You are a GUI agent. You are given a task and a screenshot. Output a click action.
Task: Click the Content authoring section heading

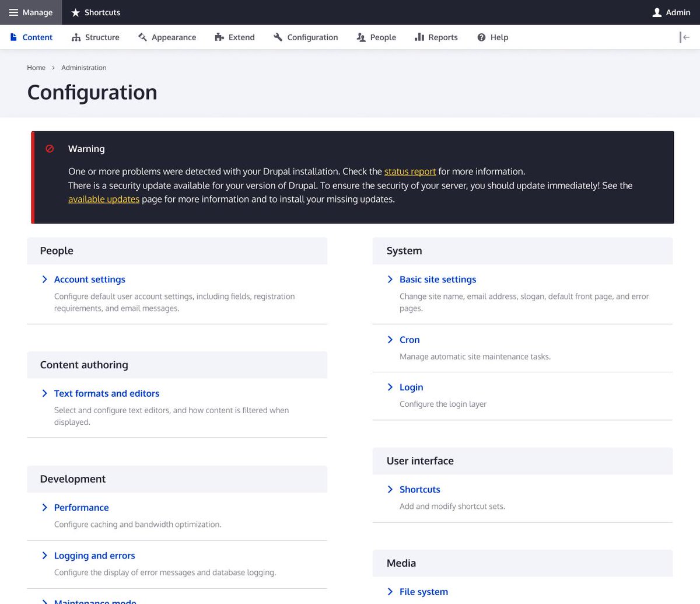click(x=84, y=365)
